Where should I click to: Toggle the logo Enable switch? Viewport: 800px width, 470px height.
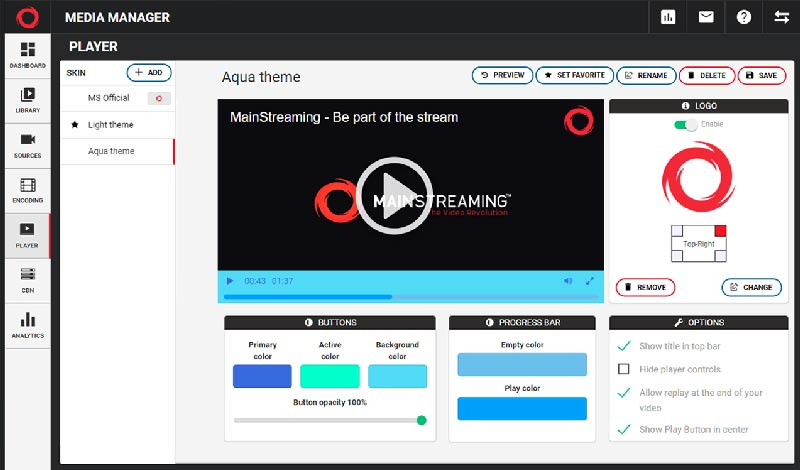click(686, 125)
